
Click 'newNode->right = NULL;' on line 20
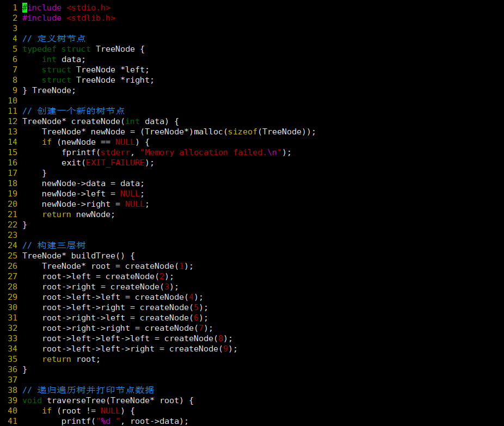tap(95, 203)
